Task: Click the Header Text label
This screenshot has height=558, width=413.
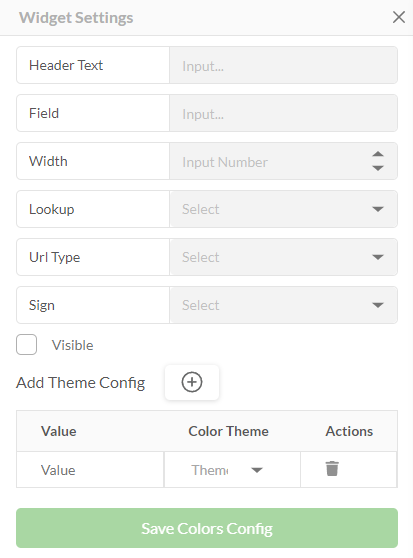Action: tap(66, 65)
